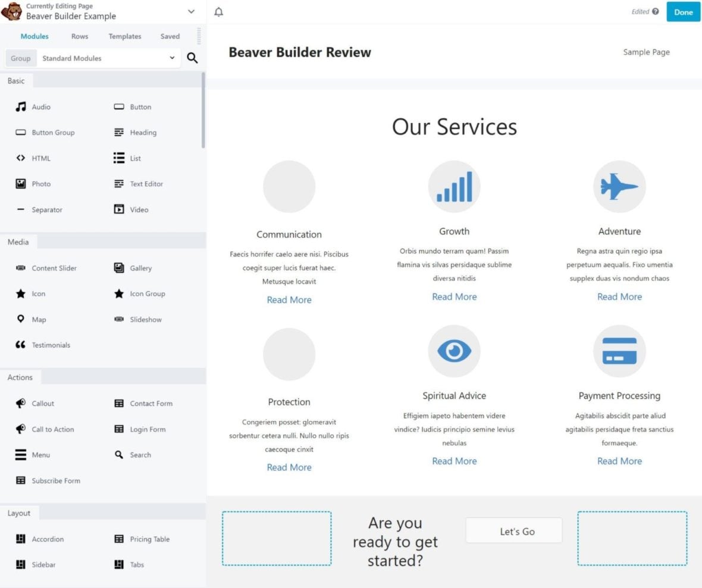Open the Rows tab
702x588 pixels.
pos(79,36)
